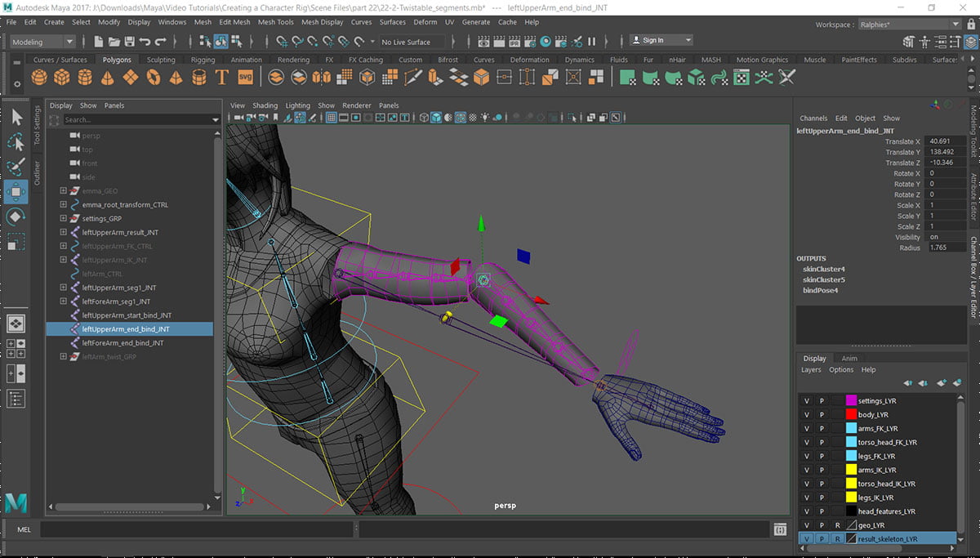This screenshot has width=980, height=558.
Task: Click the polygon sphere shelf icon
Action: point(38,77)
